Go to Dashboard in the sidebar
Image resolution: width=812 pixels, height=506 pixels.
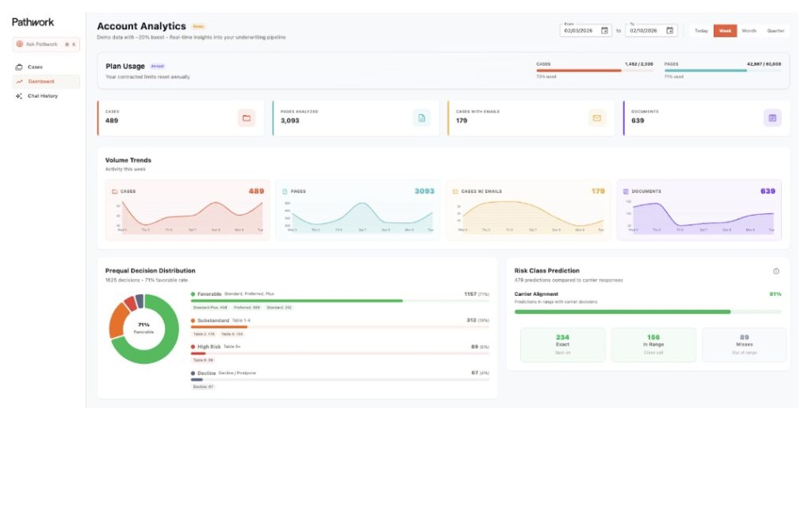click(x=40, y=82)
